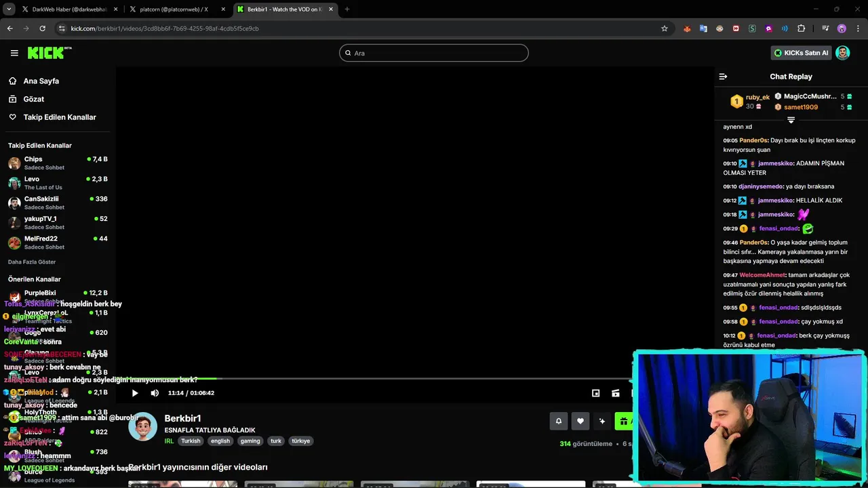Image resolution: width=868 pixels, height=488 pixels.
Task: Open the tab search dropdown arrow
Action: pyautogui.click(x=9, y=9)
